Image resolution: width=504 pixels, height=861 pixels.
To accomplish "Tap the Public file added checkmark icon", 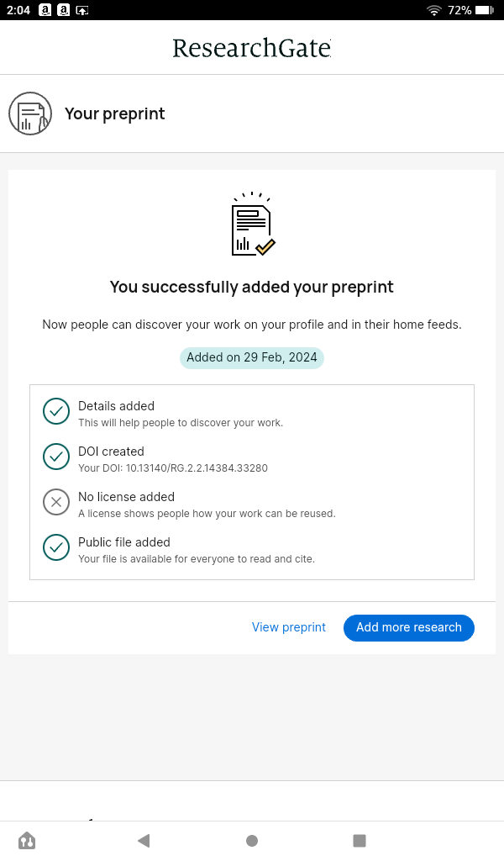I will (56, 547).
